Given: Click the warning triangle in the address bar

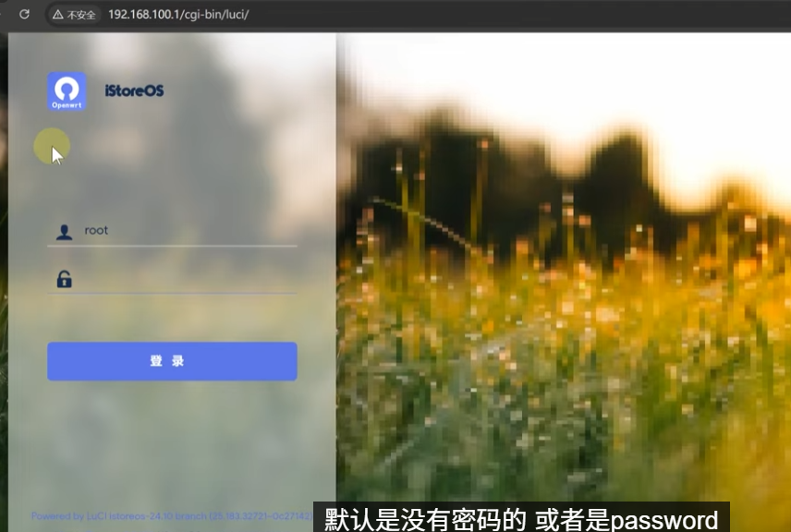Looking at the screenshot, I should tap(57, 15).
